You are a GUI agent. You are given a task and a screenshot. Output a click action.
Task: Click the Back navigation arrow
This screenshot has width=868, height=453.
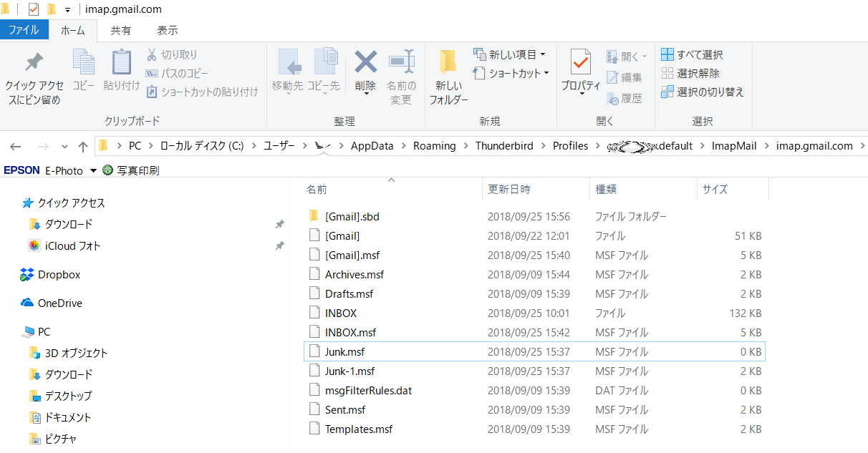[16, 146]
